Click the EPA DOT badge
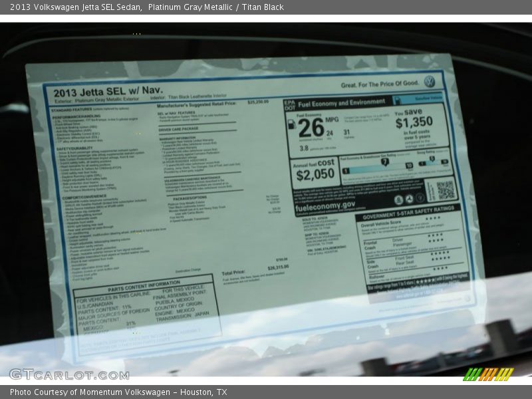The image size is (532, 399). 289,105
